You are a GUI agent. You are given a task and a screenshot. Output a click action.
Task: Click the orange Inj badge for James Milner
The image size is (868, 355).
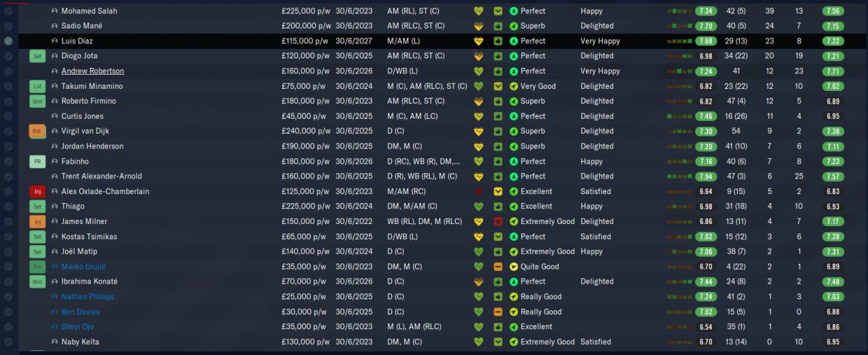pyautogui.click(x=37, y=221)
